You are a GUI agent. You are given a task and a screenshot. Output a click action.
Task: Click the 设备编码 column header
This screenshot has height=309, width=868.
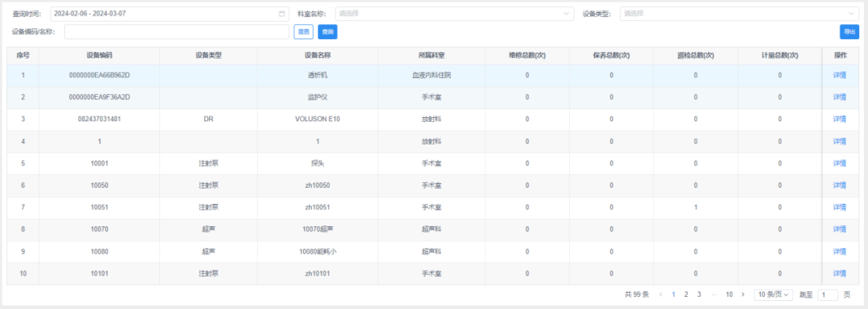(x=99, y=55)
